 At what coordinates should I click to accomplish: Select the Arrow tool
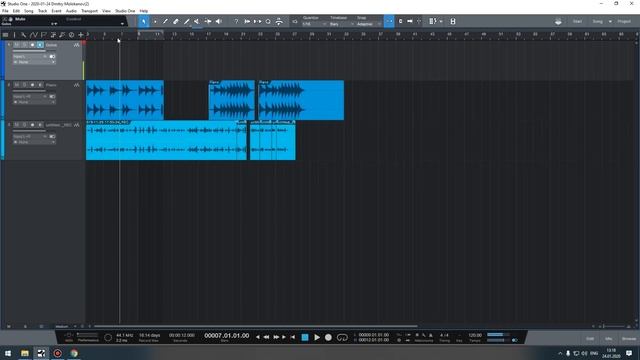click(x=144, y=21)
